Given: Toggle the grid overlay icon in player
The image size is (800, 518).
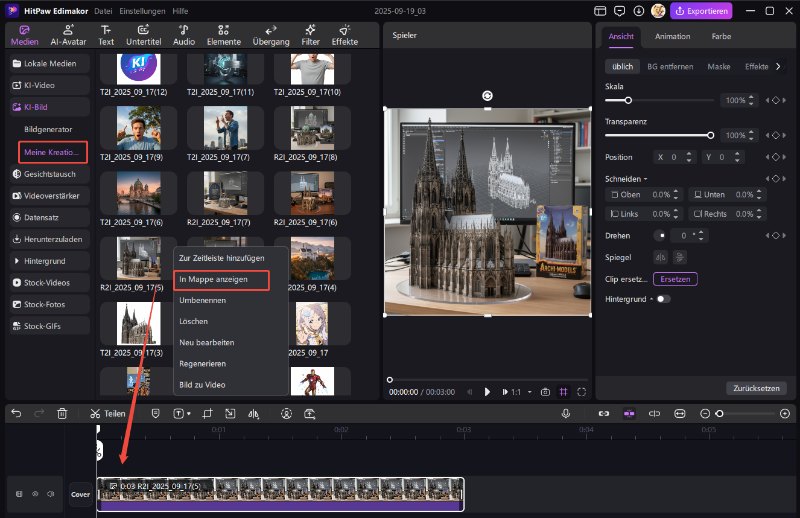Looking at the screenshot, I should pyautogui.click(x=563, y=392).
